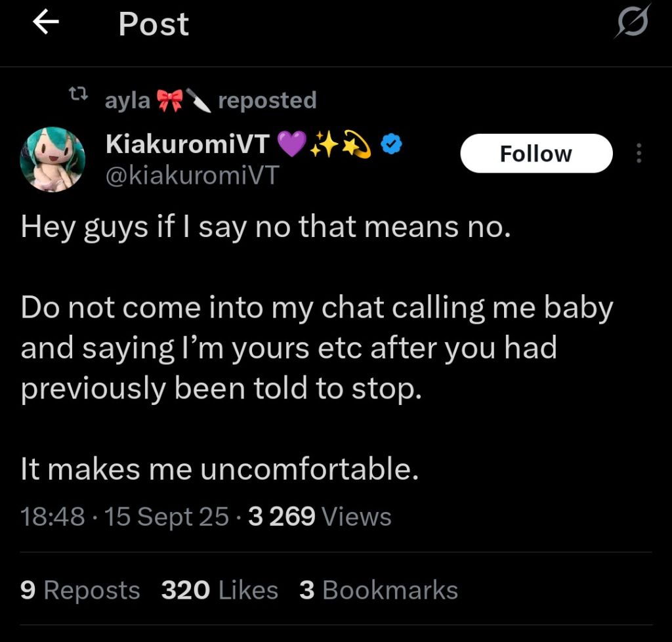This screenshot has height=642, width=672.
Task: View the 320 Likes list
Action: tap(219, 590)
